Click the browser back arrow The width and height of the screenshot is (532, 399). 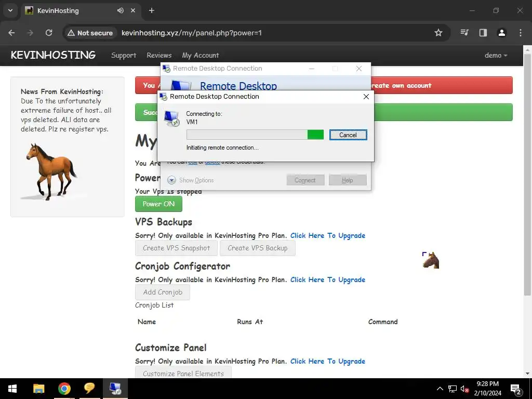coord(11,33)
